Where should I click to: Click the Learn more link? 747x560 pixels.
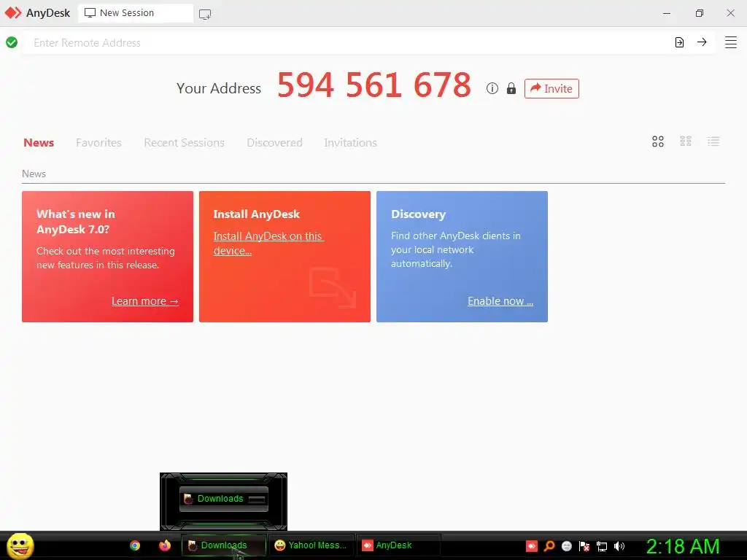(x=145, y=301)
